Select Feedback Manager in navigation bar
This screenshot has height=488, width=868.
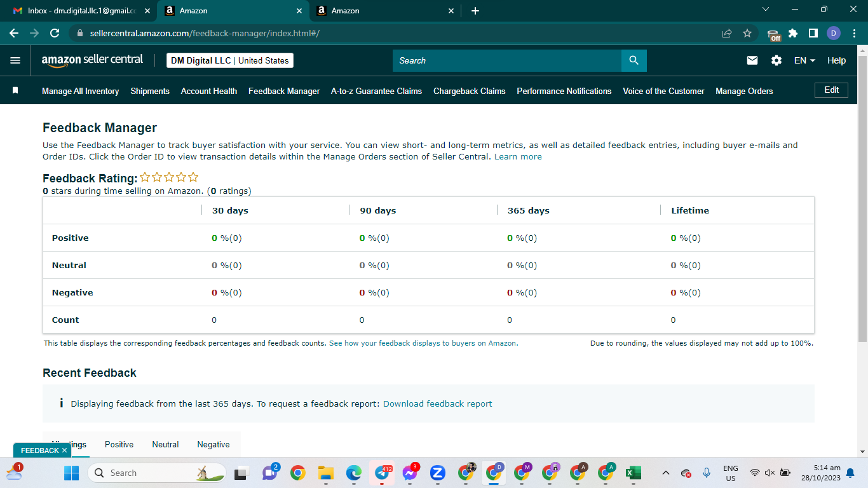(284, 91)
